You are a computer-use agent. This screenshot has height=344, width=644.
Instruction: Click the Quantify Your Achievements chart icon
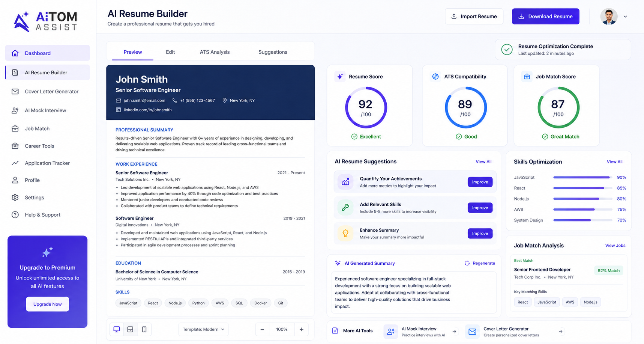click(x=345, y=182)
